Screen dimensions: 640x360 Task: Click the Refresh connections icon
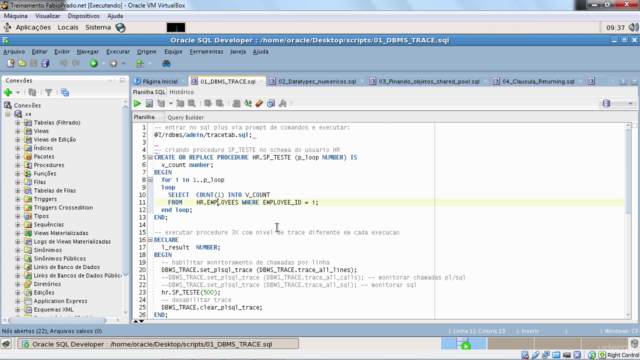32,92
